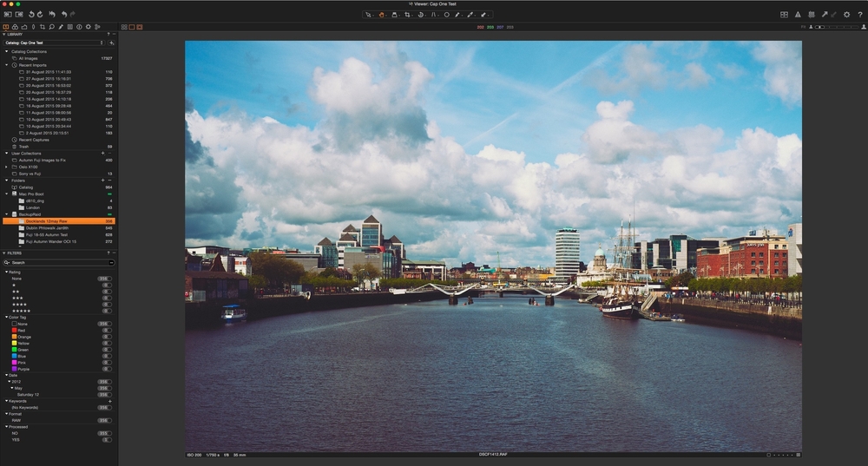Toggle the five-star rating filter
This screenshot has width=868, height=466.
tap(21, 311)
